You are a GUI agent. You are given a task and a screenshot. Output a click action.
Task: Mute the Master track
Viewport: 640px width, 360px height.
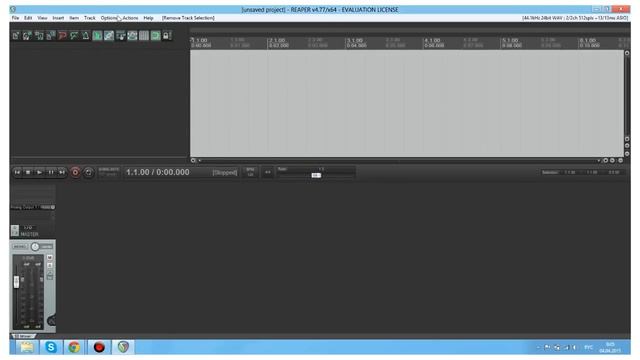coord(50,258)
